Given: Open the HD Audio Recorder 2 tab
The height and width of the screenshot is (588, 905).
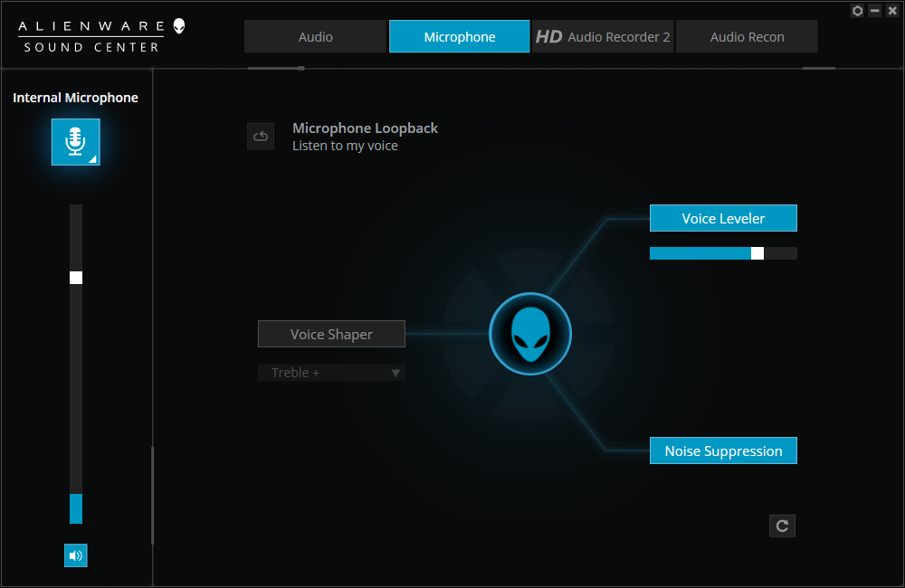Looking at the screenshot, I should coord(603,36).
